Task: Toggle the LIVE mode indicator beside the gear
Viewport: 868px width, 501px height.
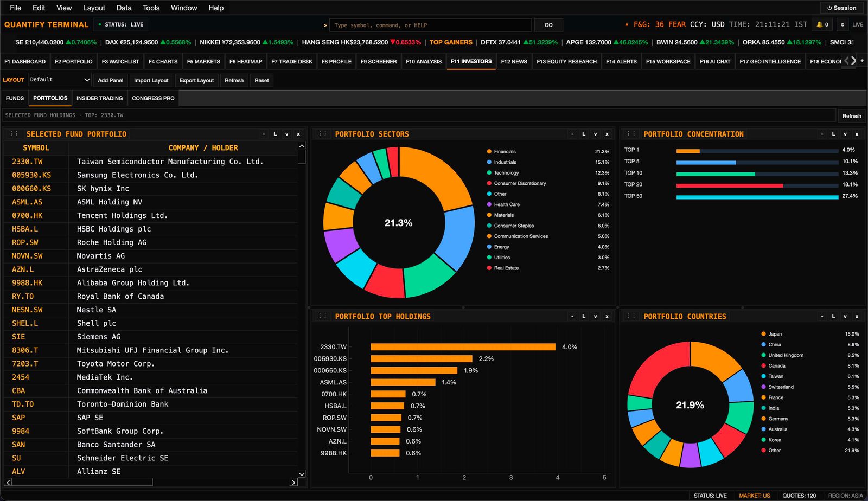Action: click(x=858, y=24)
